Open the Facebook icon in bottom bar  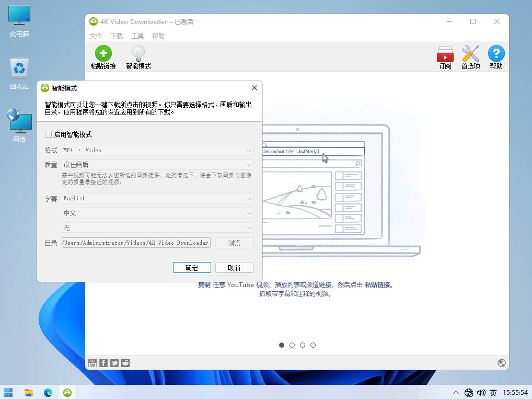(x=103, y=363)
